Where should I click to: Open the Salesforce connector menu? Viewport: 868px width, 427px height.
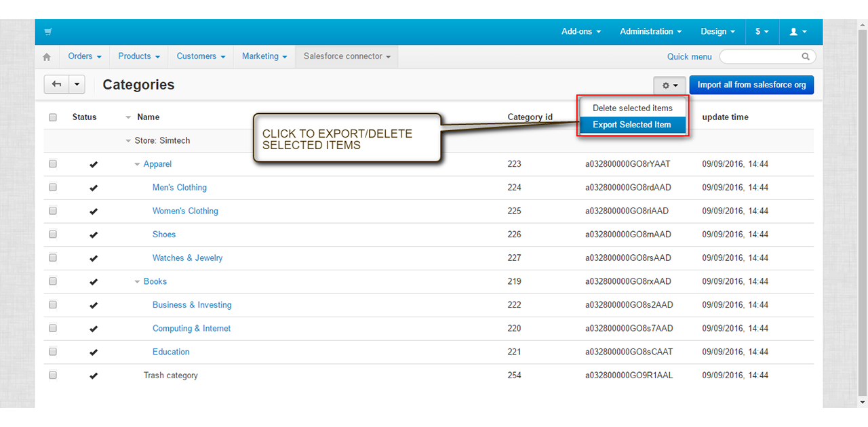[x=347, y=57]
